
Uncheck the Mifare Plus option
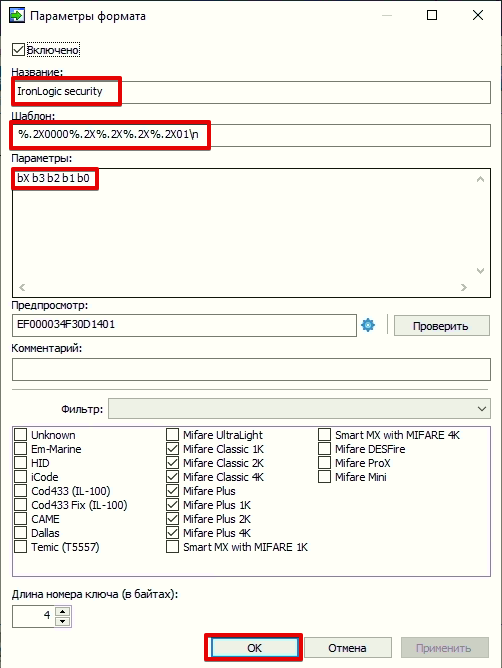[x=172, y=491]
